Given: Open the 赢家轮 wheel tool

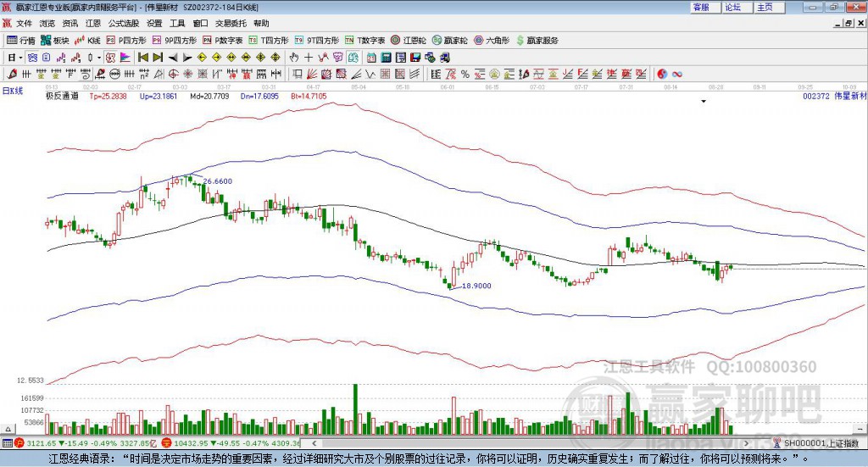Looking at the screenshot, I should tap(449, 41).
